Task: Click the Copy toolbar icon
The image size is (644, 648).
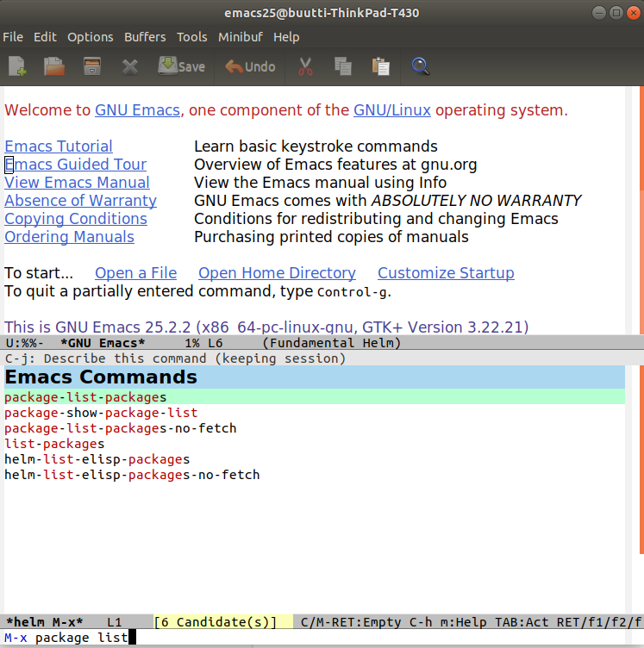Action: pos(342,66)
